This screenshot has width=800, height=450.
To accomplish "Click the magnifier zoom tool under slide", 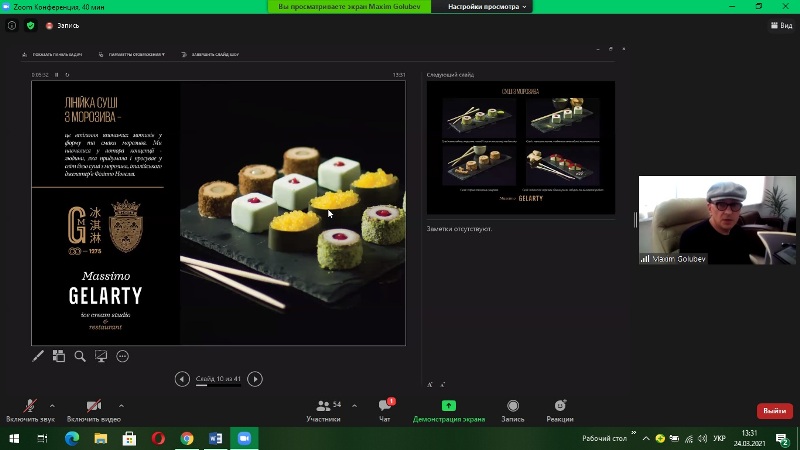I will tap(80, 356).
